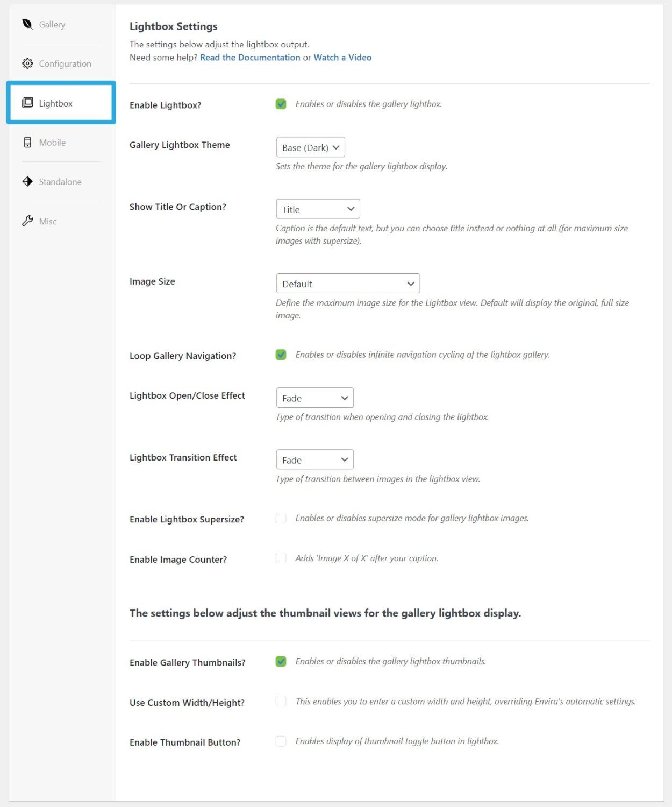
Task: Click the Loop Gallery Navigation? label
Action: coord(183,356)
